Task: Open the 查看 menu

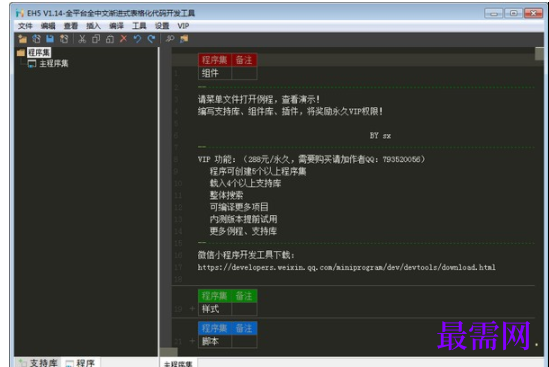Action: tap(71, 26)
